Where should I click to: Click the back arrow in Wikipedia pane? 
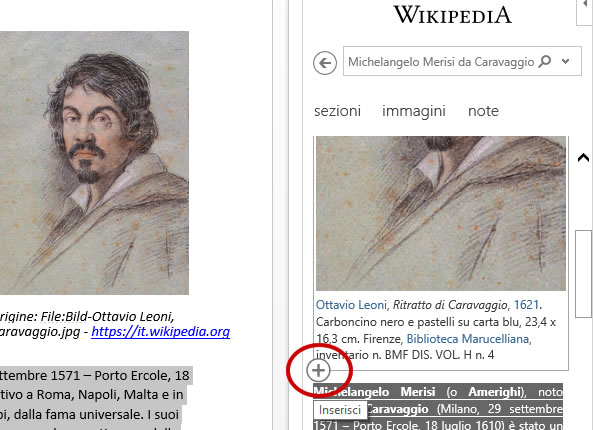(x=325, y=63)
